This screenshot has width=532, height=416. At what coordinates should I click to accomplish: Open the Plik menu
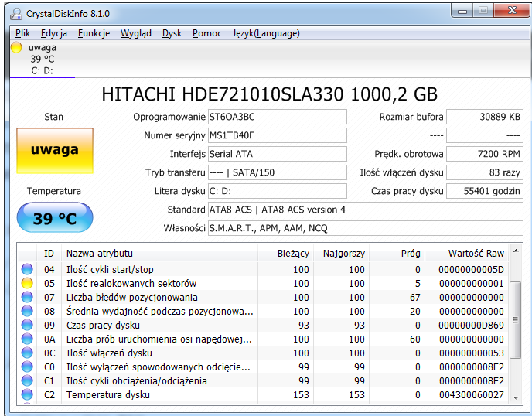coord(22,33)
